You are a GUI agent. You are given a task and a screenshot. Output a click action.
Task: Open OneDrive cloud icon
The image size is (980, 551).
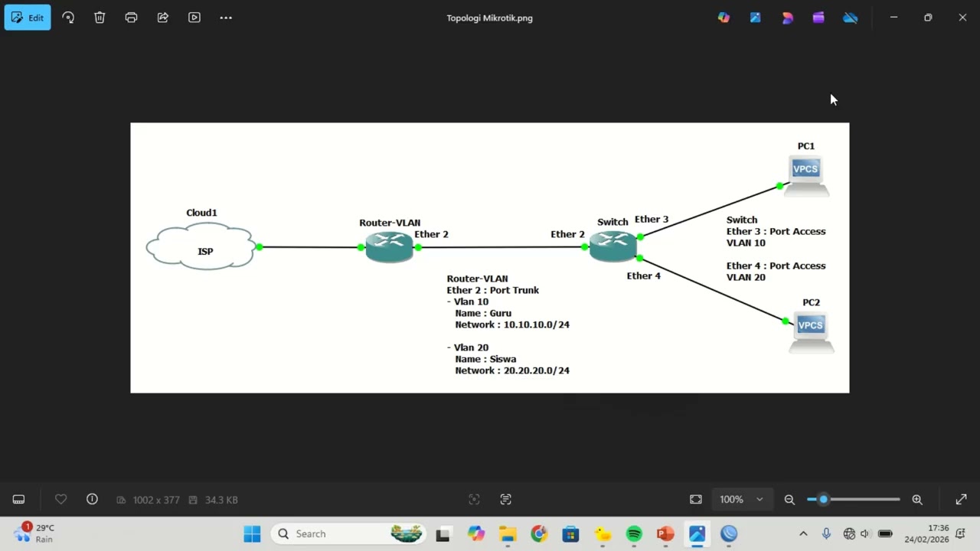coord(850,18)
